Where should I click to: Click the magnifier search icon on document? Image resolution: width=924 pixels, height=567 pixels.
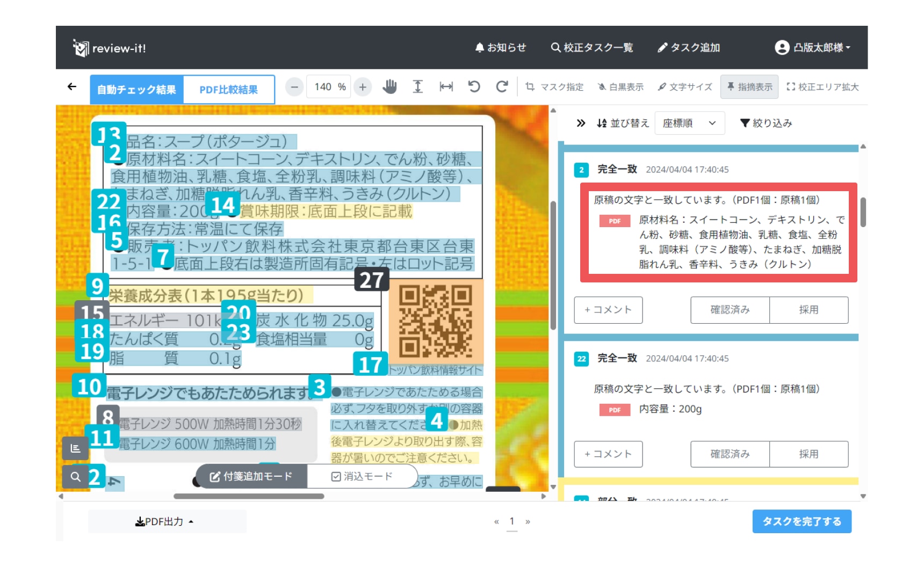(x=75, y=476)
